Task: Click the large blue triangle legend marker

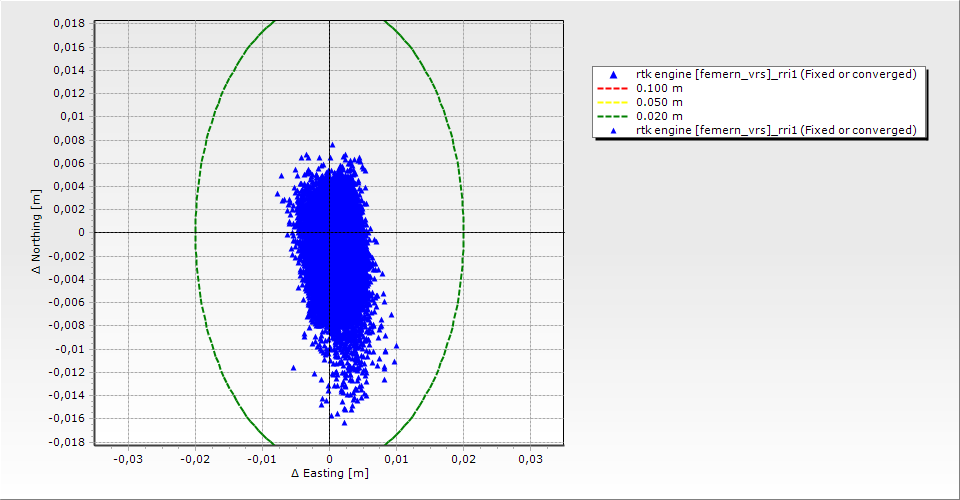Action: point(614,75)
